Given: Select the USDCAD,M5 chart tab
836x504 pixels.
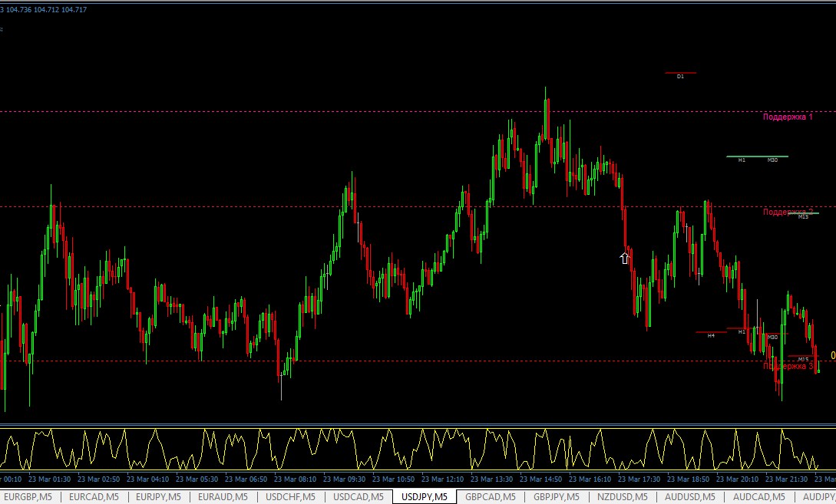Looking at the screenshot, I should (x=359, y=496).
